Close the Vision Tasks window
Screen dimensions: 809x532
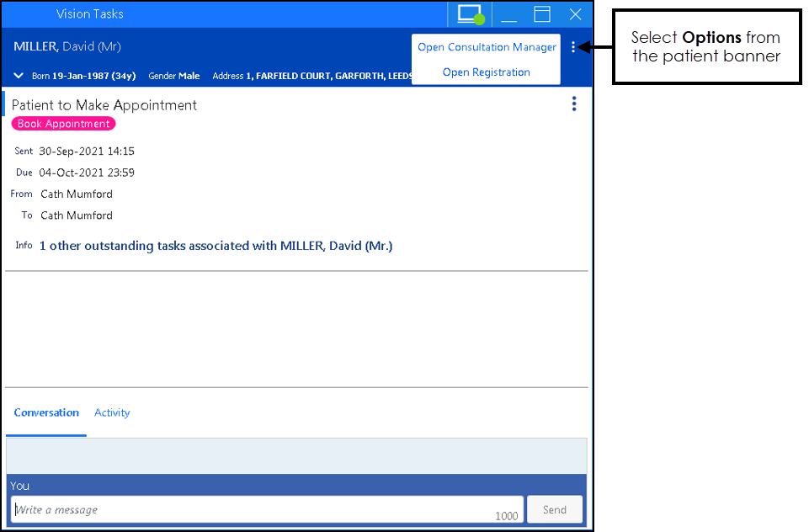click(x=576, y=14)
